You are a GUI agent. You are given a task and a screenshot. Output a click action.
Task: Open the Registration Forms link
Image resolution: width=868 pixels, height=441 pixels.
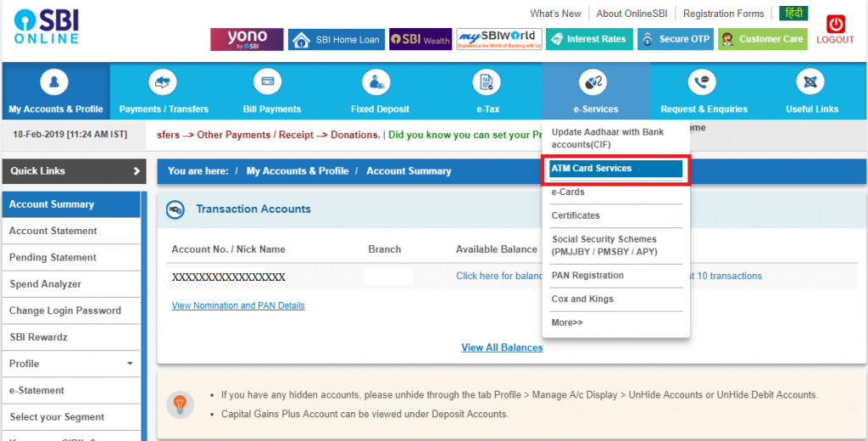tap(724, 14)
